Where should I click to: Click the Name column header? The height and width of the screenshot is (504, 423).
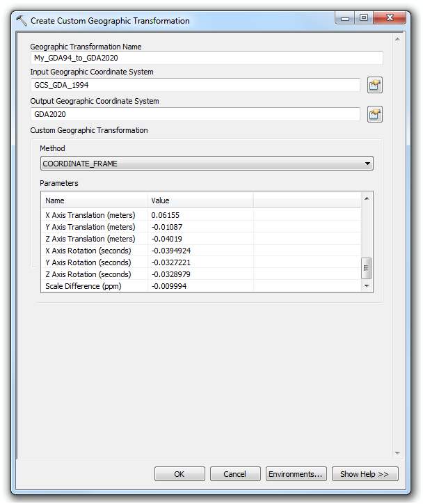(x=94, y=200)
